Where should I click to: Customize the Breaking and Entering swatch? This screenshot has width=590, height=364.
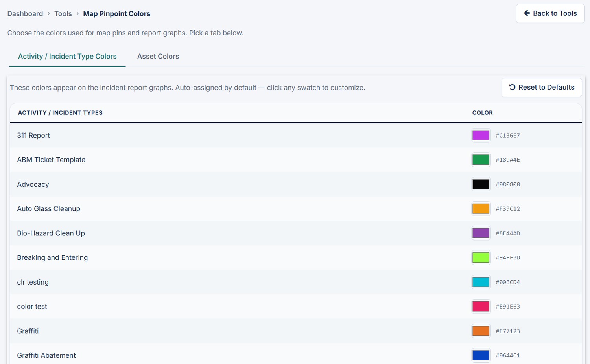pos(481,257)
